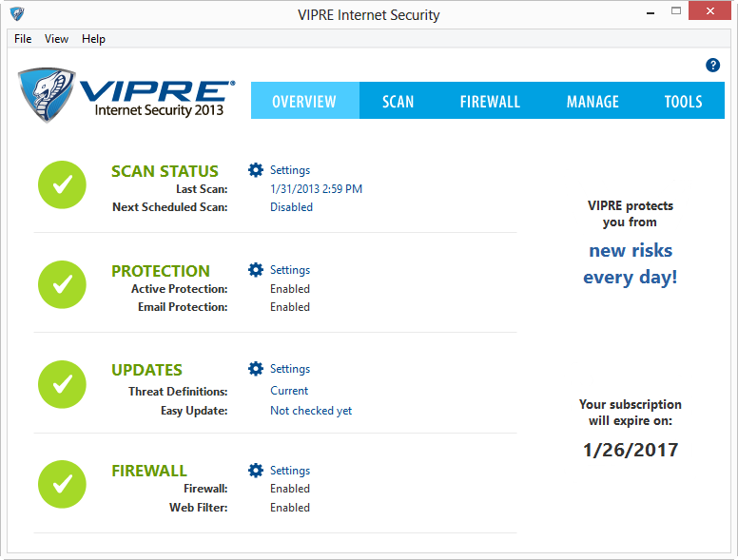
Task: Click the Scan Status settings gear icon
Action: tap(255, 170)
